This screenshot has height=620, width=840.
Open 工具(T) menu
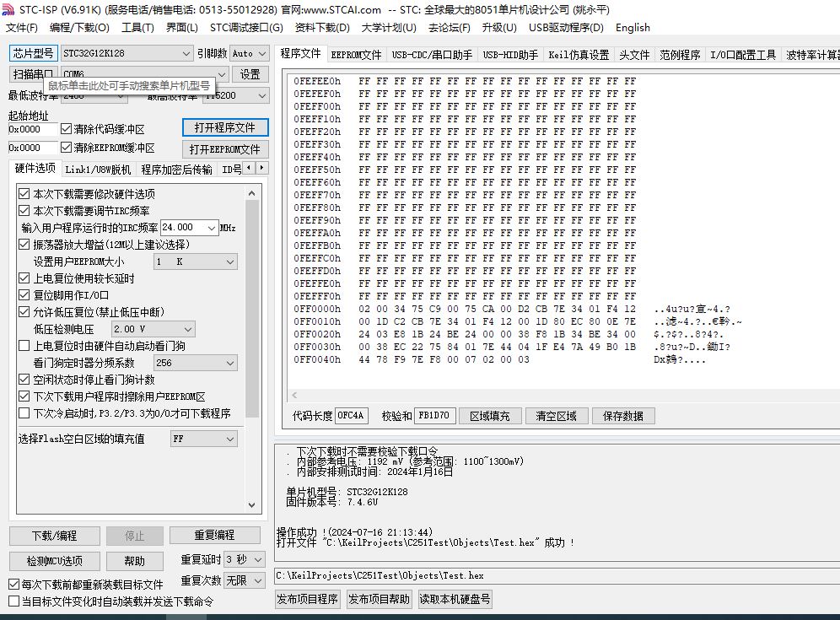pos(137,27)
